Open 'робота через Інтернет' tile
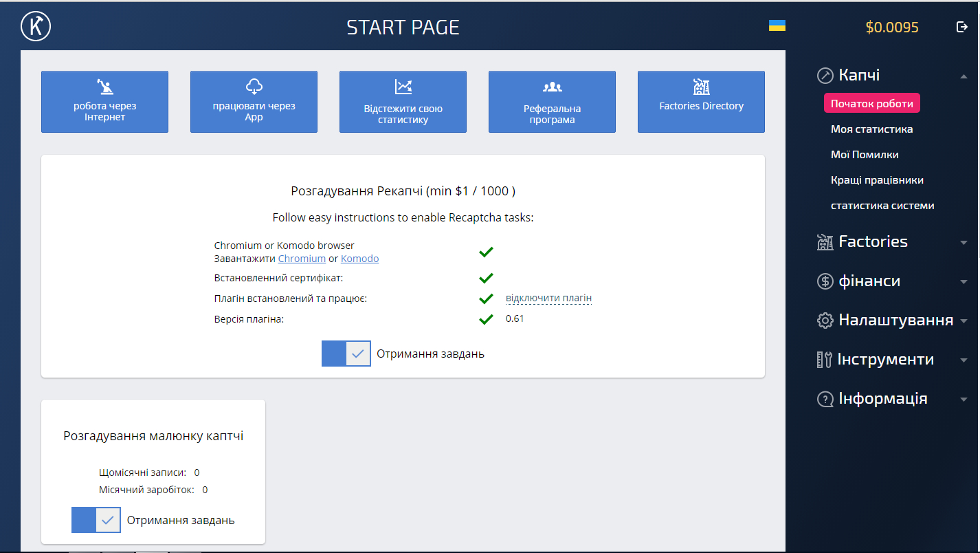980x553 pixels. pyautogui.click(x=104, y=102)
